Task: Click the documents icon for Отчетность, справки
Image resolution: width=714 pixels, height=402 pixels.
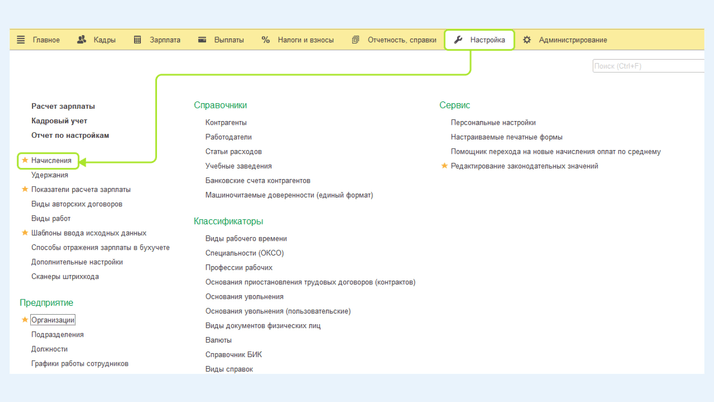Action: (x=356, y=40)
